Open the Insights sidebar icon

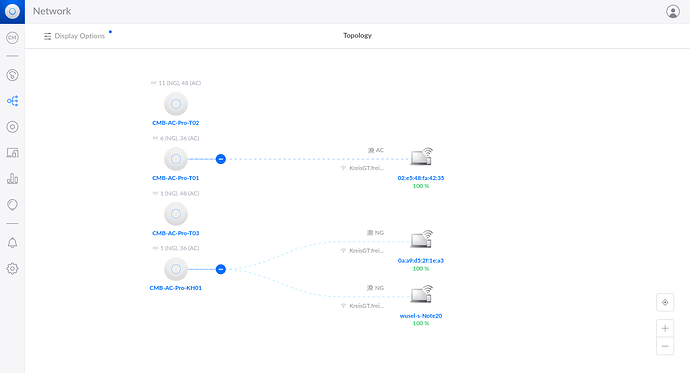click(x=12, y=205)
